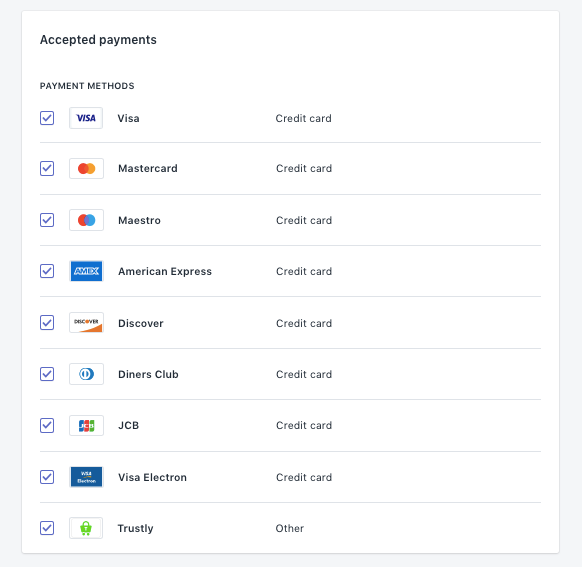Image resolution: width=582 pixels, height=567 pixels.
Task: Uncheck the Mastercard checkbox
Action: (x=47, y=168)
